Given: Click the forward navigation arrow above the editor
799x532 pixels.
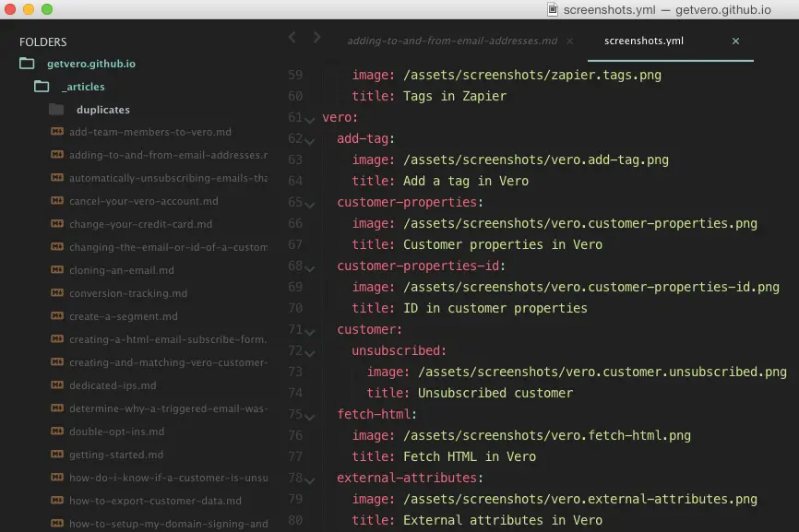Looking at the screenshot, I should pos(316,39).
